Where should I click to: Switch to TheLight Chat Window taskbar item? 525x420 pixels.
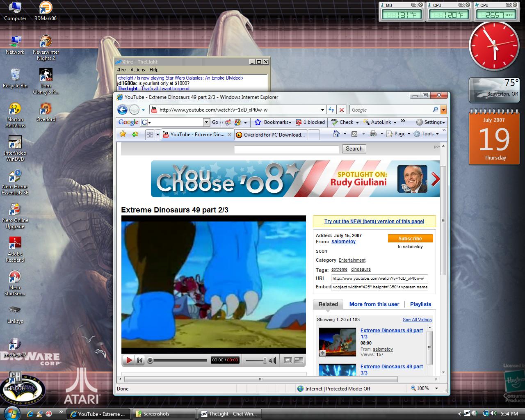click(x=230, y=414)
